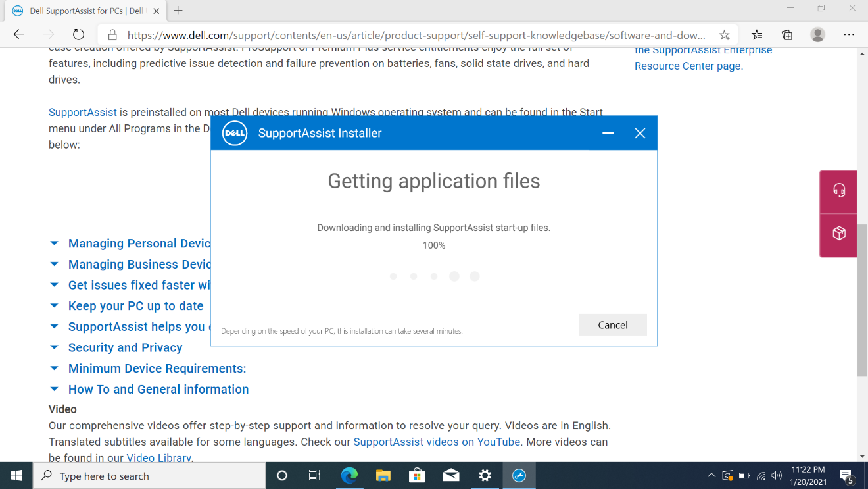Open SupportAssist videos on YouTube link
Viewport: 868px width, 489px height.
pos(437,442)
